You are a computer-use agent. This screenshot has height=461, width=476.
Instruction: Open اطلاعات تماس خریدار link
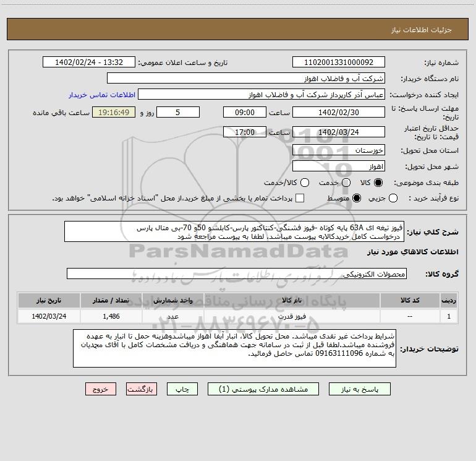pos(102,95)
